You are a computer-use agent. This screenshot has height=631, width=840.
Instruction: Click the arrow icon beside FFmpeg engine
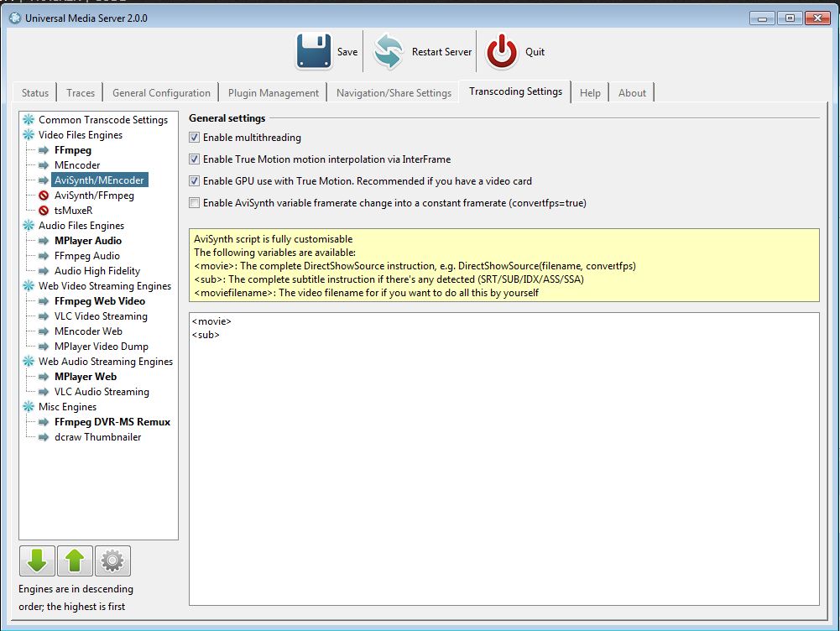(x=44, y=150)
